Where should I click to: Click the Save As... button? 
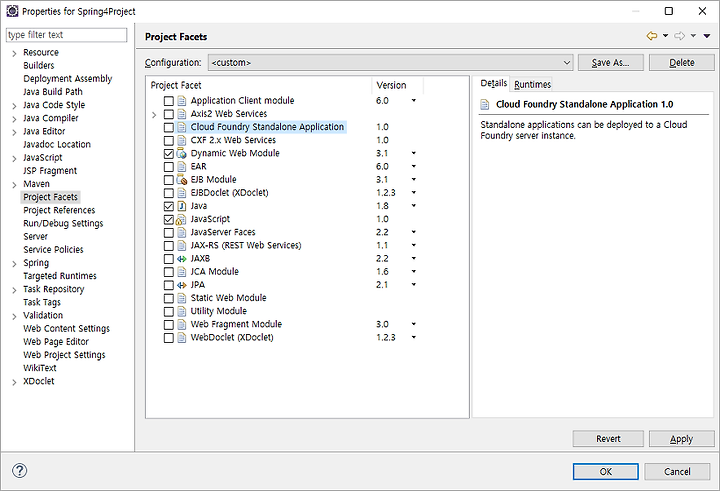[611, 62]
